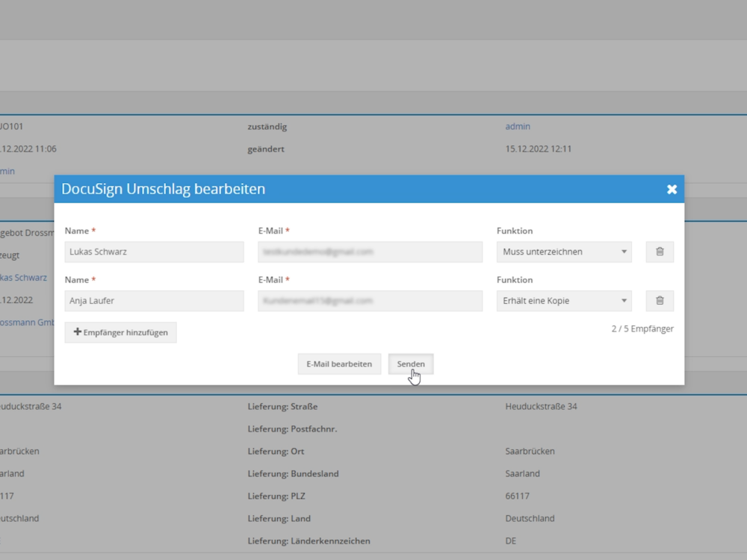747x560 pixels.
Task: Open the Muss unterzeichnen function dropdown
Action: [x=564, y=252]
